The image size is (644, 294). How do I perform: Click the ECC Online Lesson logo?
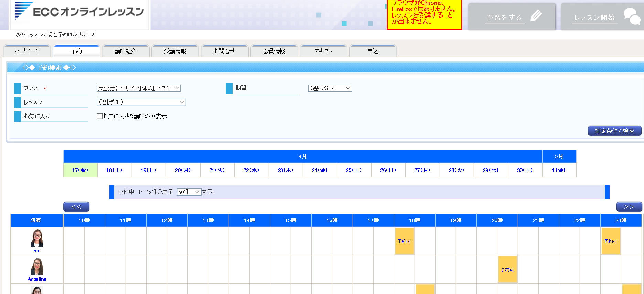tap(79, 12)
